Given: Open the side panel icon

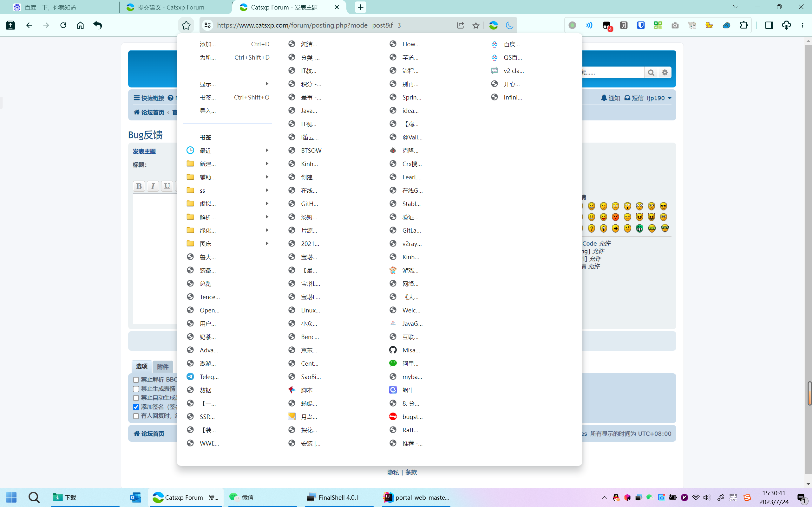Looking at the screenshot, I should pos(769,25).
